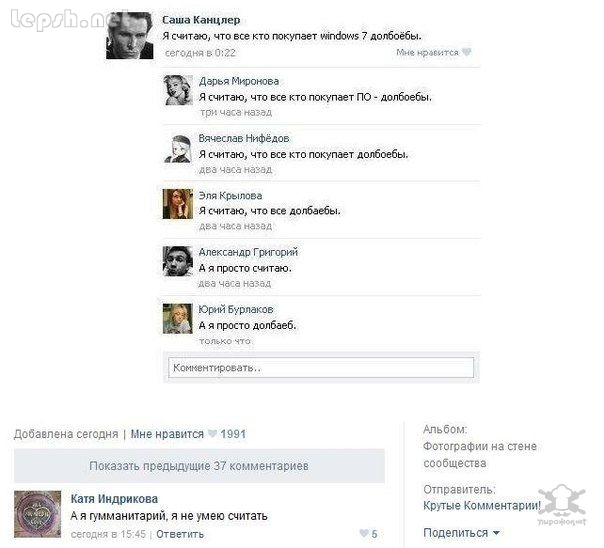This screenshot has width=604, height=548.
Task: Click the name Саша Канцлер
Action: [x=201, y=20]
